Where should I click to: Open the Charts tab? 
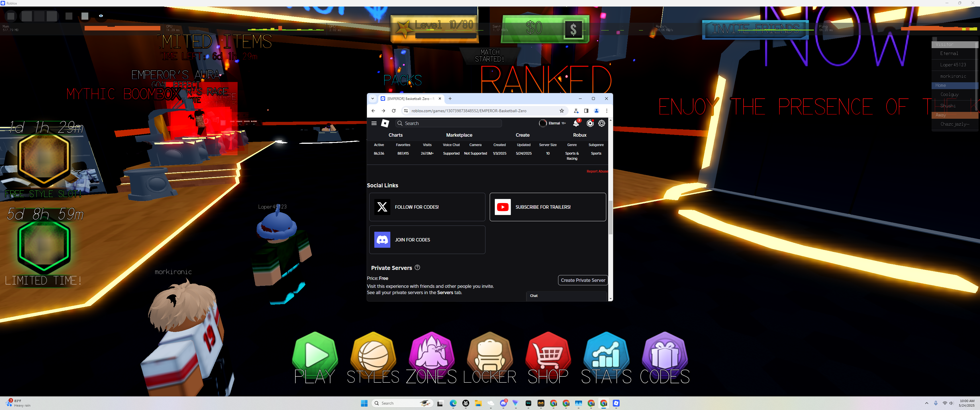pyautogui.click(x=395, y=135)
